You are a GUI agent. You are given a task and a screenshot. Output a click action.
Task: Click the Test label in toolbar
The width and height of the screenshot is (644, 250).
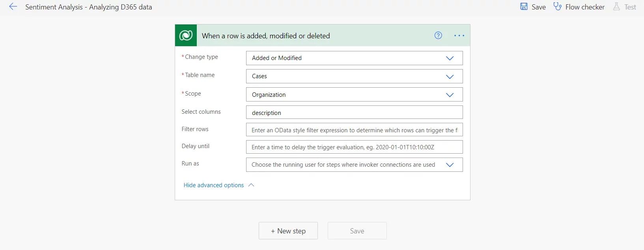click(630, 7)
